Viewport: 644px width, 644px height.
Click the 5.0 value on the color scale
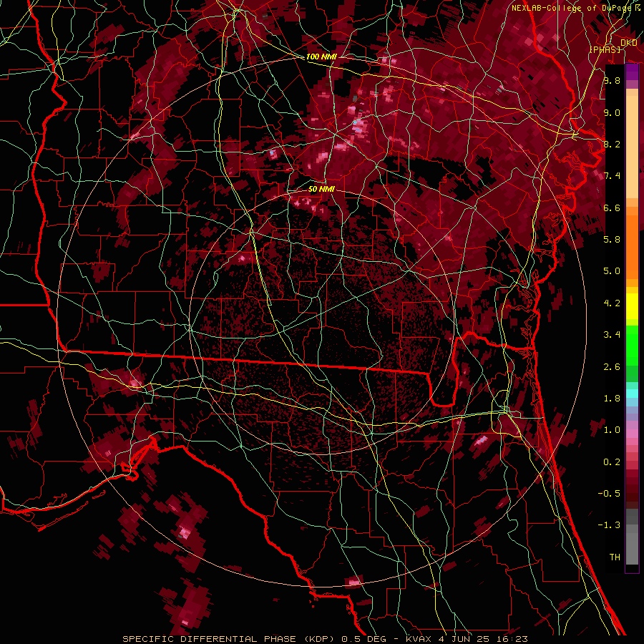click(x=612, y=271)
